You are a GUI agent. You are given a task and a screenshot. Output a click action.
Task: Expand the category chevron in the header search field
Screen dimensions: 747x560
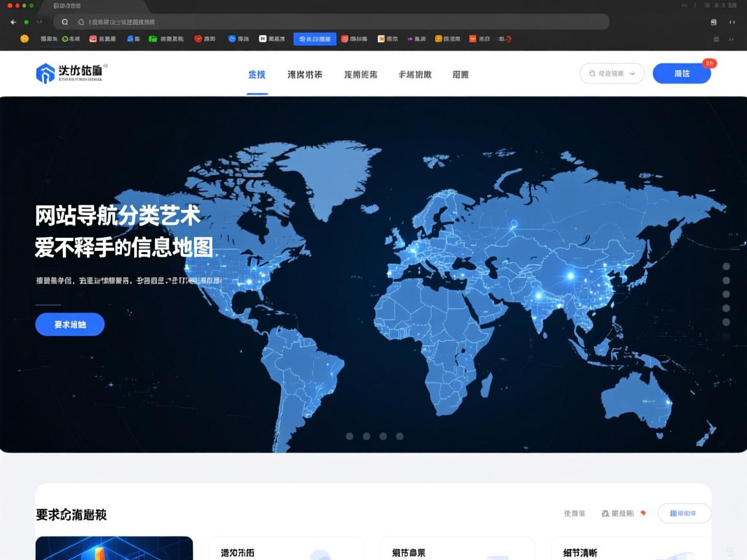(632, 73)
